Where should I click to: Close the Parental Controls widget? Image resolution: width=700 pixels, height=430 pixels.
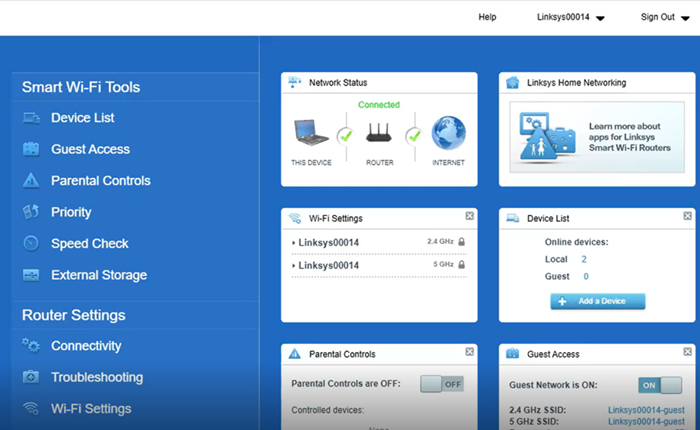click(x=470, y=352)
